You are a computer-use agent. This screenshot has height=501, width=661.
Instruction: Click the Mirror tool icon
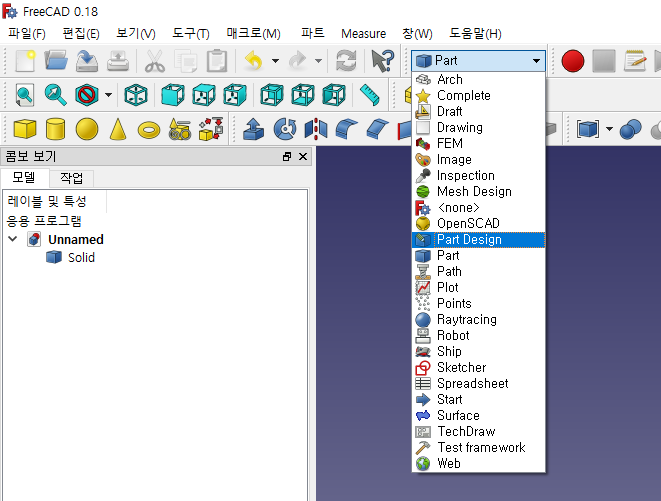click(x=316, y=129)
